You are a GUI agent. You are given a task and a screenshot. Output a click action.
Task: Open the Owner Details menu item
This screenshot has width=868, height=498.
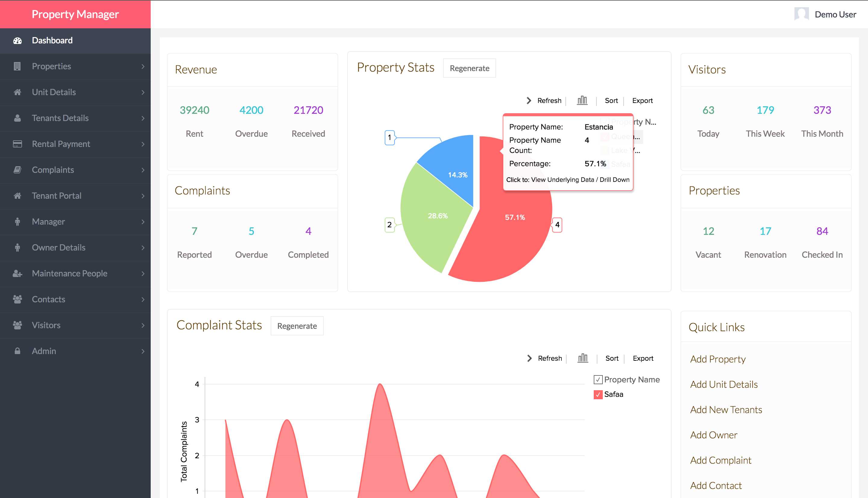tap(58, 247)
